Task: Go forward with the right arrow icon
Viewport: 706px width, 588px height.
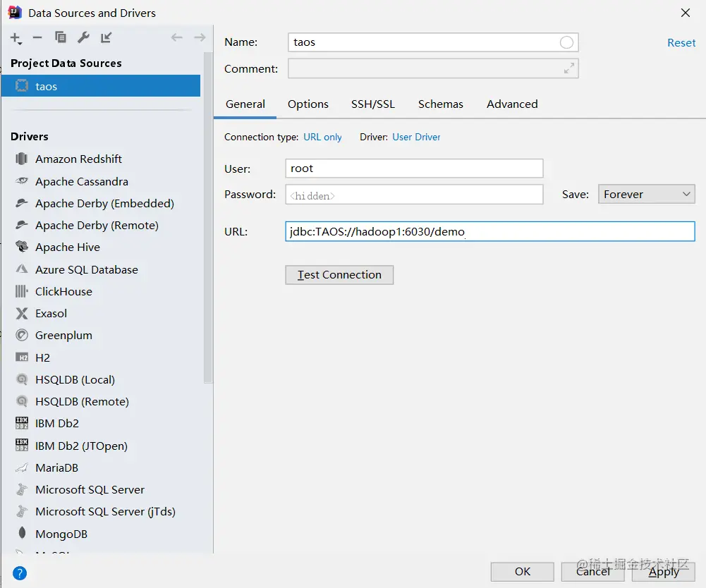Action: click(x=200, y=37)
